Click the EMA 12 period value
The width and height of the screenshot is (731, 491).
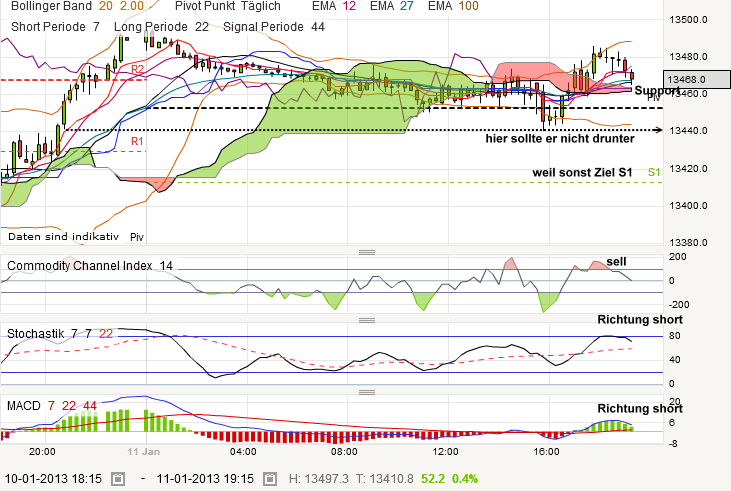point(349,6)
